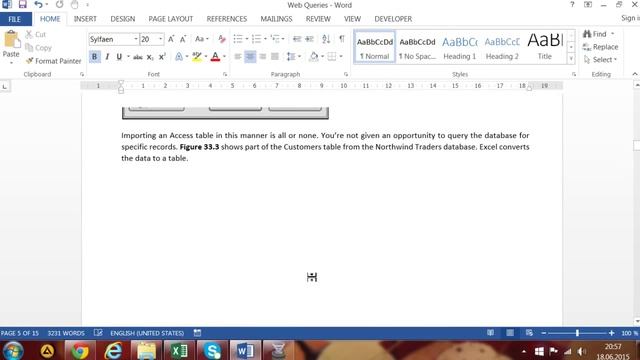Screen dimensions: 640x360
Task: Open Excel from the taskbar
Action: [x=180, y=351]
